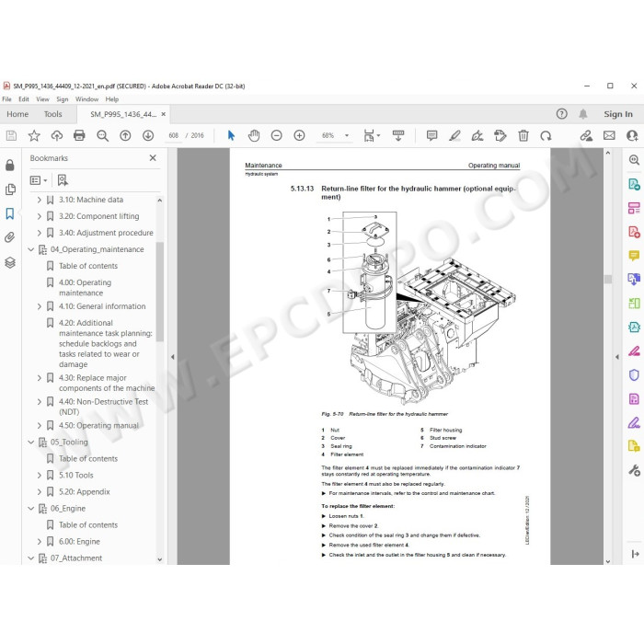This screenshot has height=644, width=644.
Task: Close the Bookmarks panel
Action: pos(153,158)
